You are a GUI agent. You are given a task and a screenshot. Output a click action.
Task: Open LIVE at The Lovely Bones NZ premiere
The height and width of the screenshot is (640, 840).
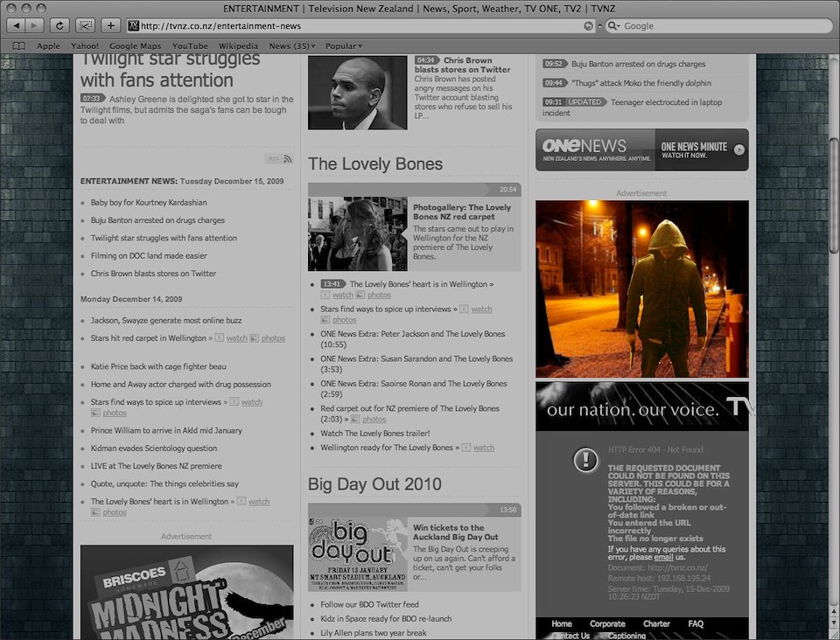click(x=157, y=466)
